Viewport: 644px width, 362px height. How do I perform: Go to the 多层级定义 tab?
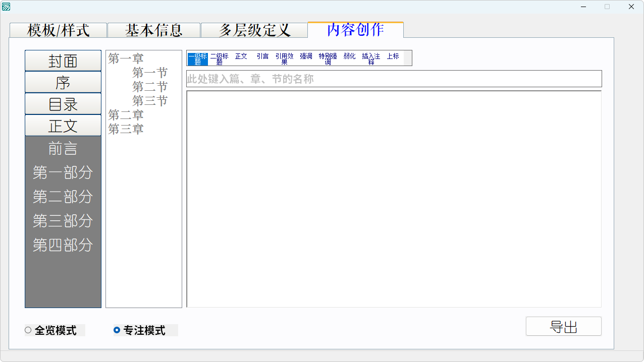click(x=254, y=30)
